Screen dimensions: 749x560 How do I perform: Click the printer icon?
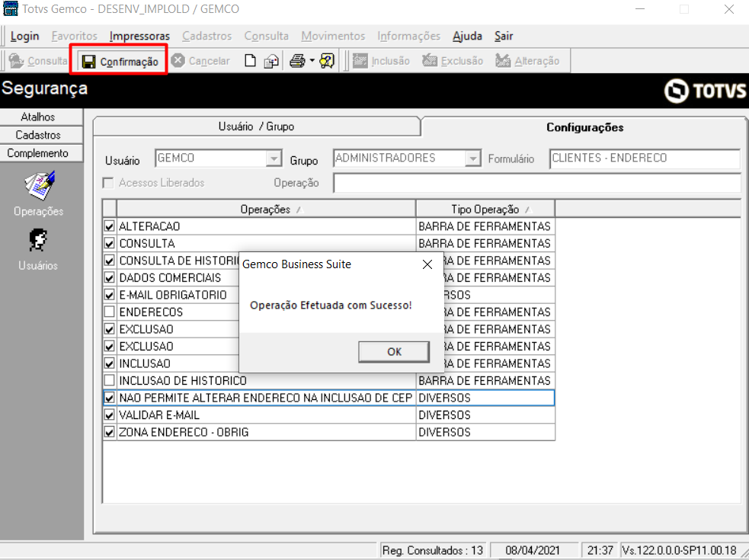click(x=298, y=61)
